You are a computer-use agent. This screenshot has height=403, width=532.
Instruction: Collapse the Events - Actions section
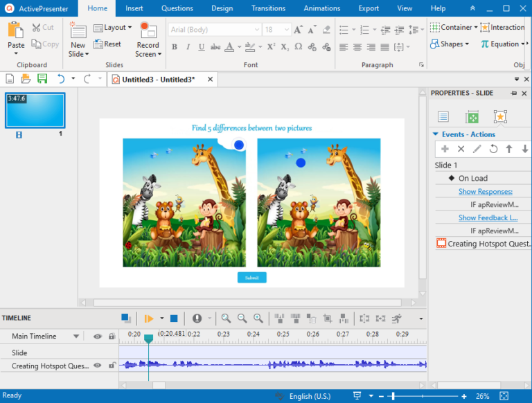[x=436, y=134]
